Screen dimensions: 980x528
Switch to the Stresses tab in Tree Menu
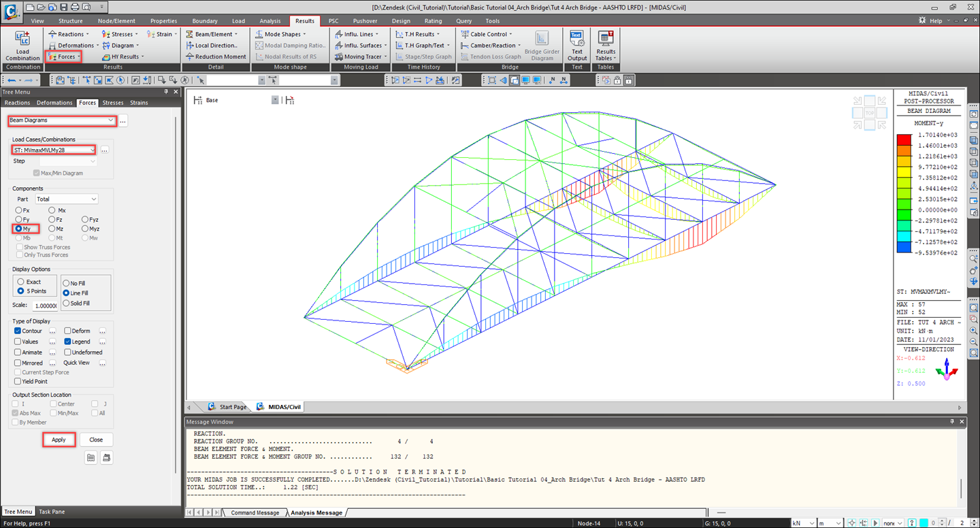[x=113, y=103]
